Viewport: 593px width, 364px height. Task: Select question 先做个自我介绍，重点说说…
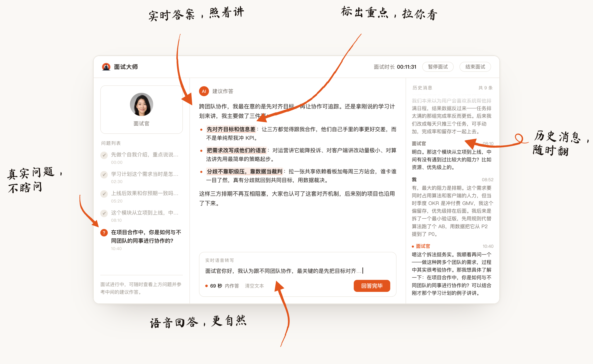(x=145, y=155)
